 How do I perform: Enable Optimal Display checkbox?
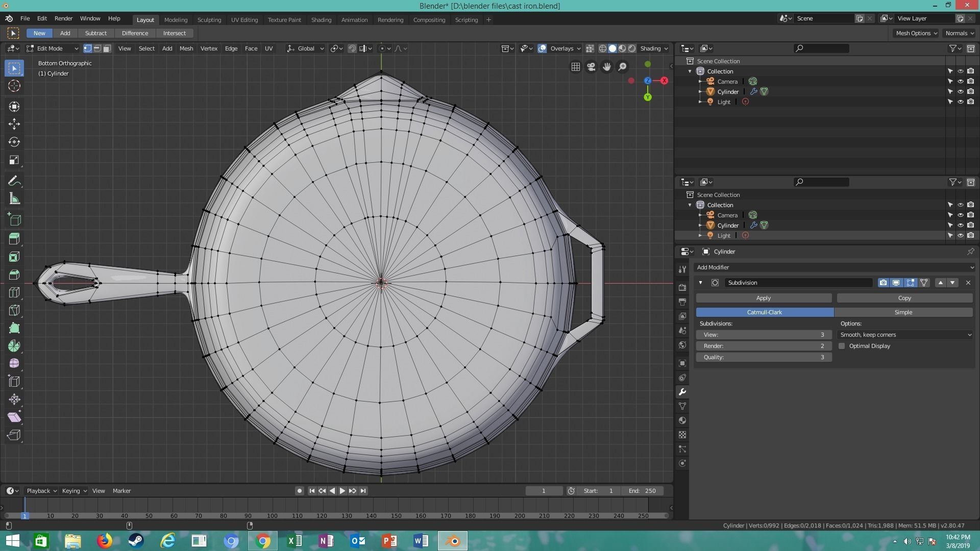click(842, 346)
